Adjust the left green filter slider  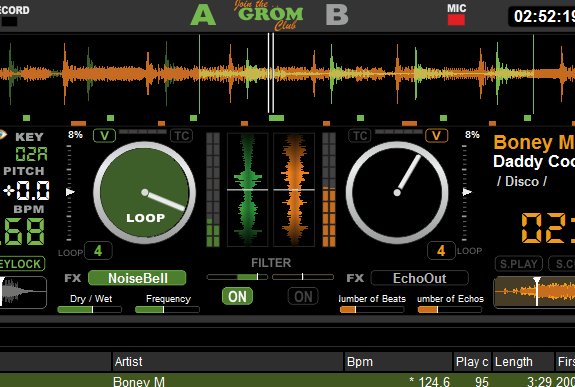[237, 277]
